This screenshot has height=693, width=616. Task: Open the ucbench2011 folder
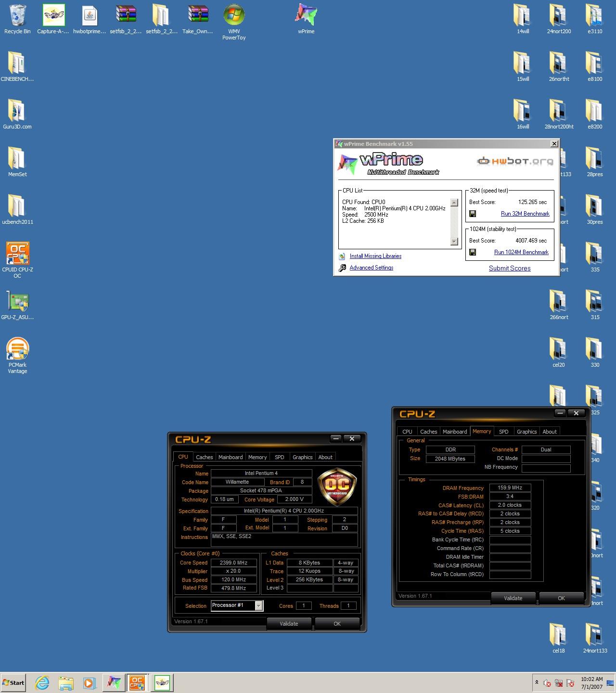tap(17, 209)
